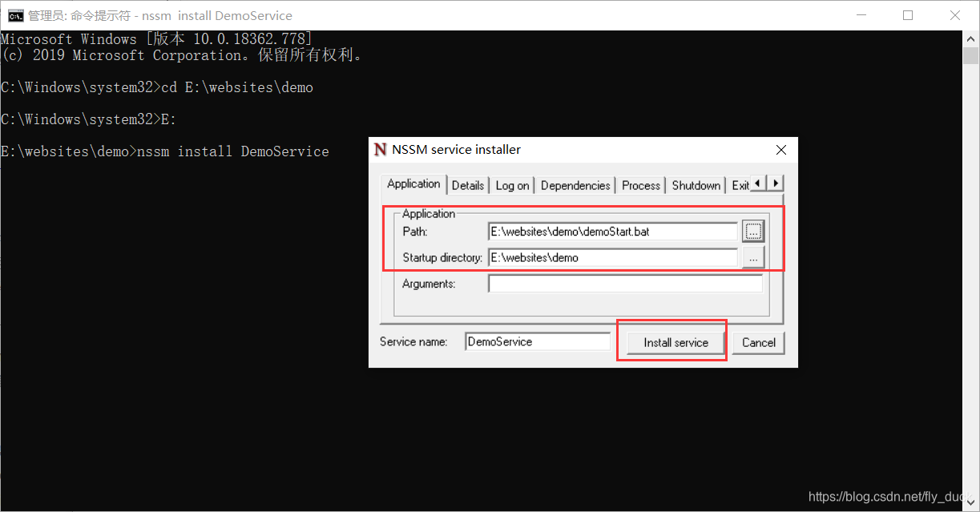This screenshot has height=512, width=980.
Task: Close the command prompt window
Action: 954,15
